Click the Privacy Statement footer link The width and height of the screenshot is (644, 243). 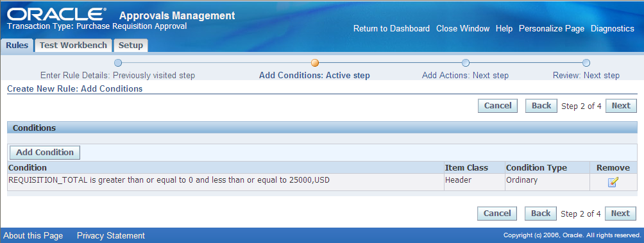point(111,235)
